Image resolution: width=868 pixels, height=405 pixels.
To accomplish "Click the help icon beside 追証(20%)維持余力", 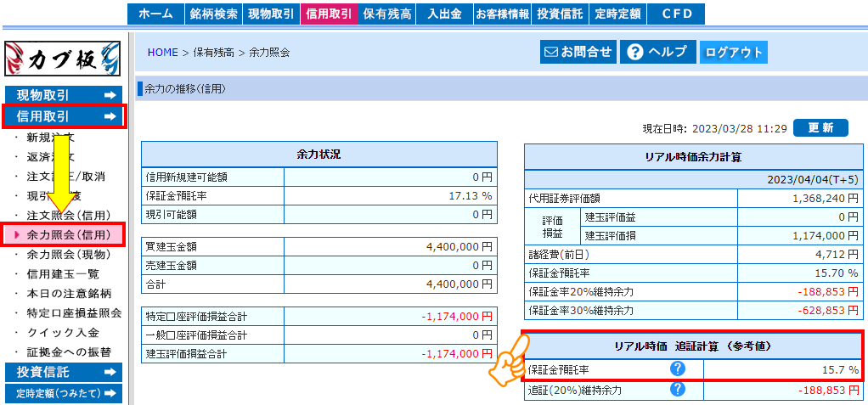I will 678,390.
